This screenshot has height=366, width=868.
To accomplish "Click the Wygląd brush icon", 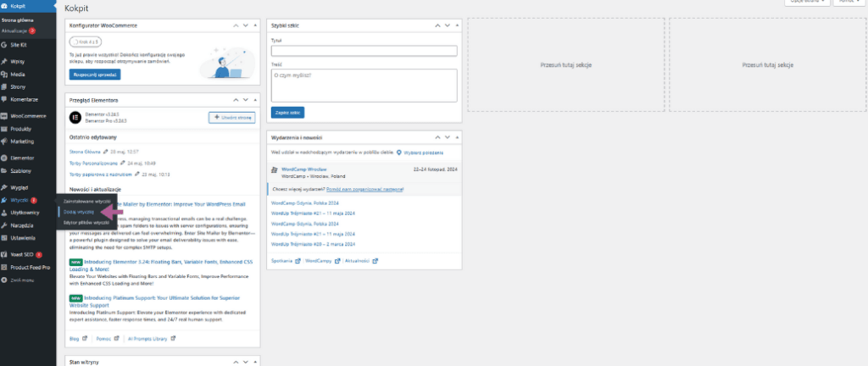I will pyautogui.click(x=4, y=187).
